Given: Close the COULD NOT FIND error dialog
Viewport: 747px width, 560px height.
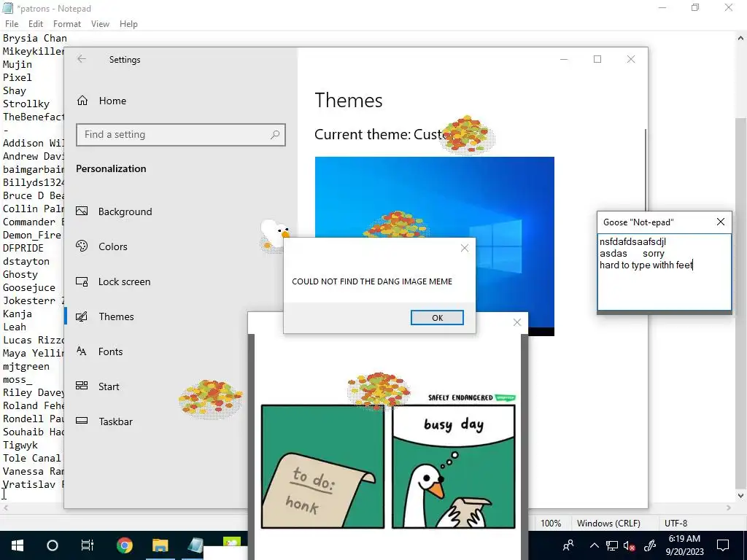Looking at the screenshot, I should pyautogui.click(x=465, y=248).
